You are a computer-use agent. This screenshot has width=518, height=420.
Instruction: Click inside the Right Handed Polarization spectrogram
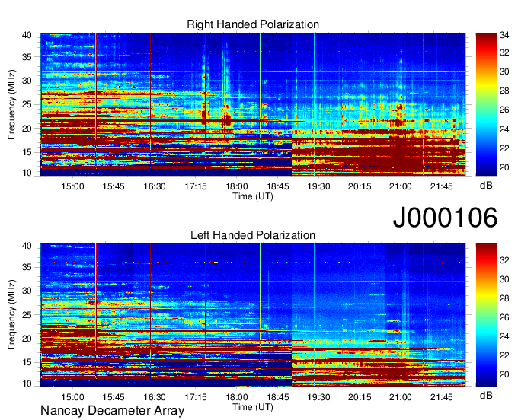click(x=253, y=104)
